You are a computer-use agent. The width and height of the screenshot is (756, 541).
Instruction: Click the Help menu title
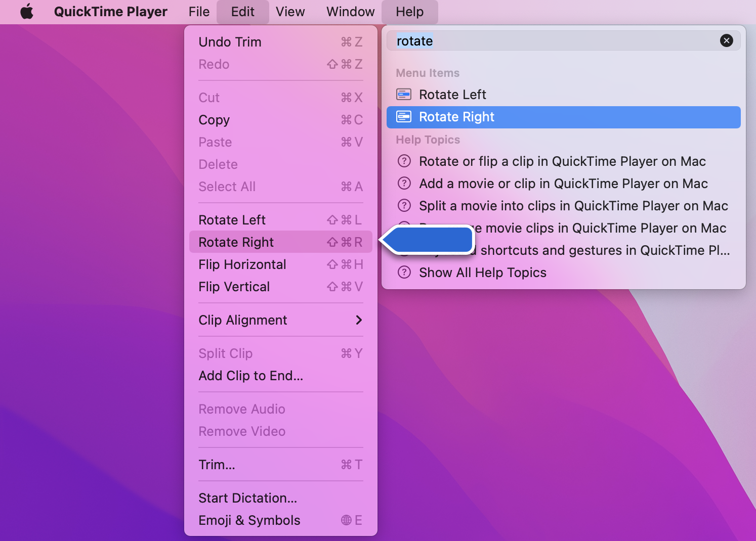click(x=410, y=12)
